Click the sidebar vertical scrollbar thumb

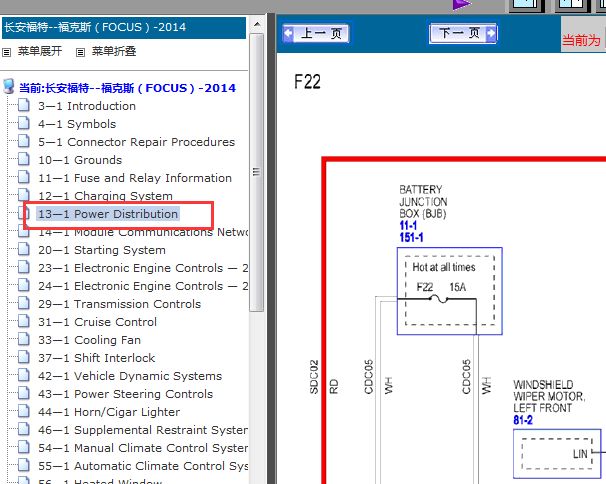tap(257, 172)
